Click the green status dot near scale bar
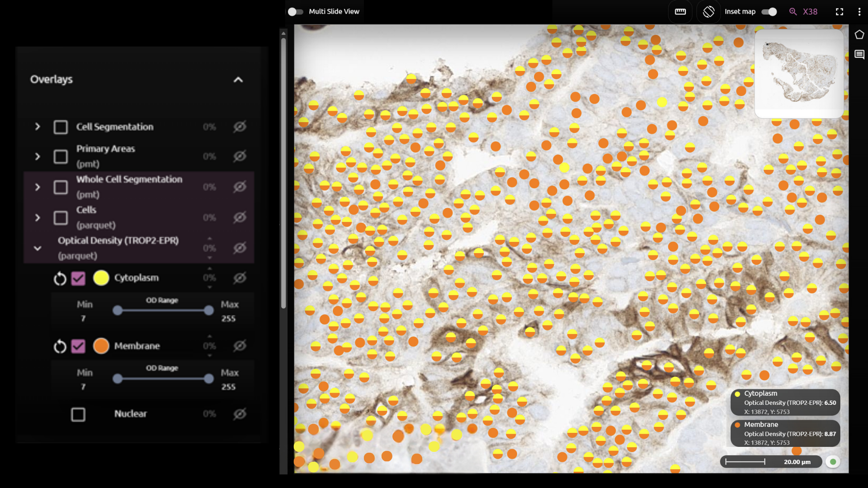Image resolution: width=868 pixels, height=488 pixels. point(833,462)
